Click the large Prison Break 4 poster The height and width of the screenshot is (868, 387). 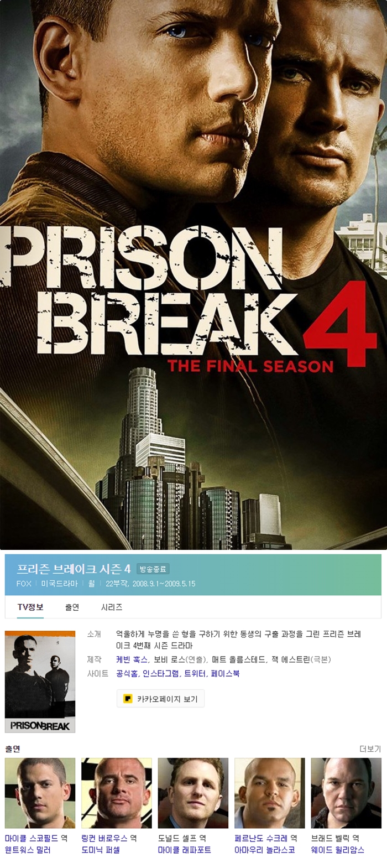pyautogui.click(x=193, y=274)
